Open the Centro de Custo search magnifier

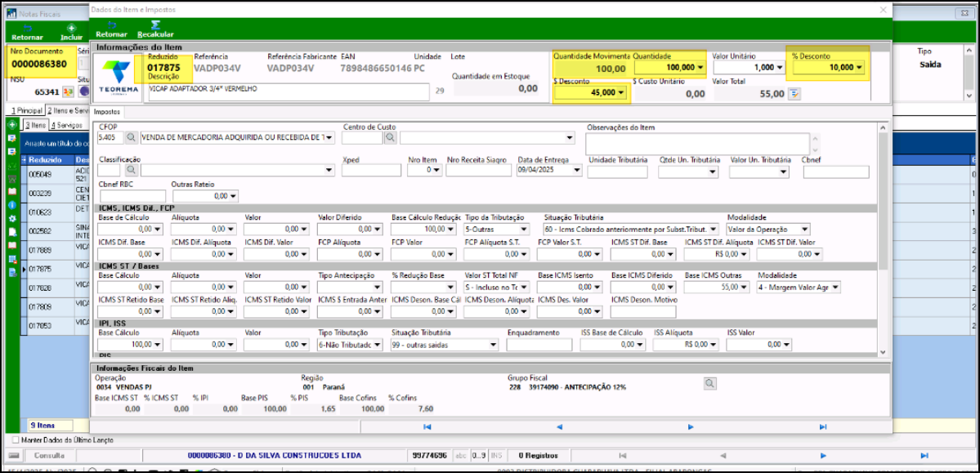[390, 137]
